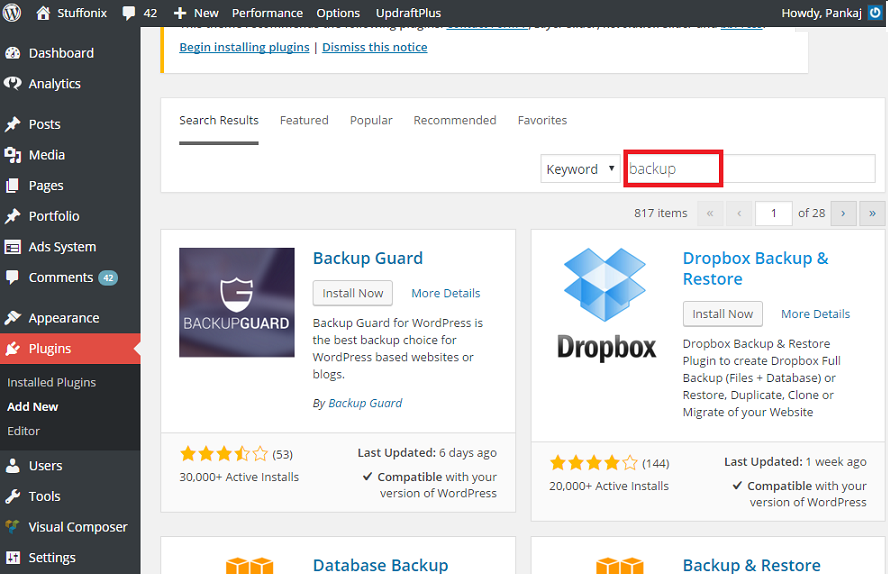Go to next results page arrow
Screen dimensions: 888x574
click(843, 213)
